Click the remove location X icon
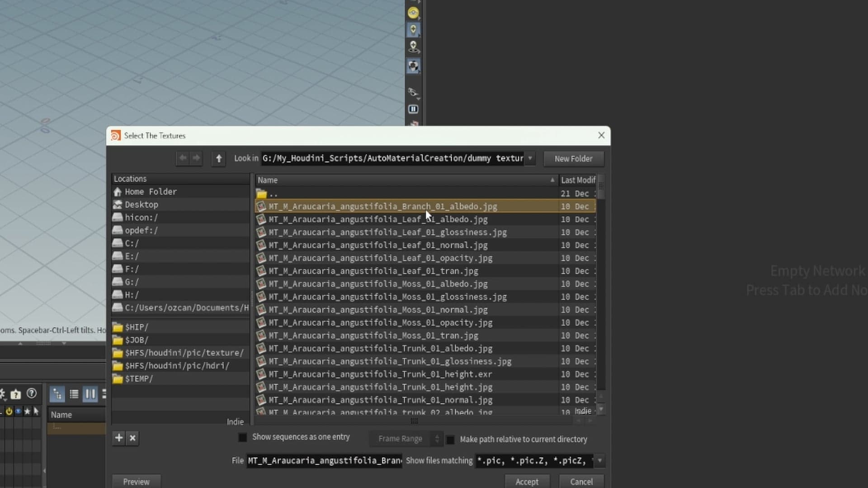The image size is (868, 488). [x=132, y=438]
